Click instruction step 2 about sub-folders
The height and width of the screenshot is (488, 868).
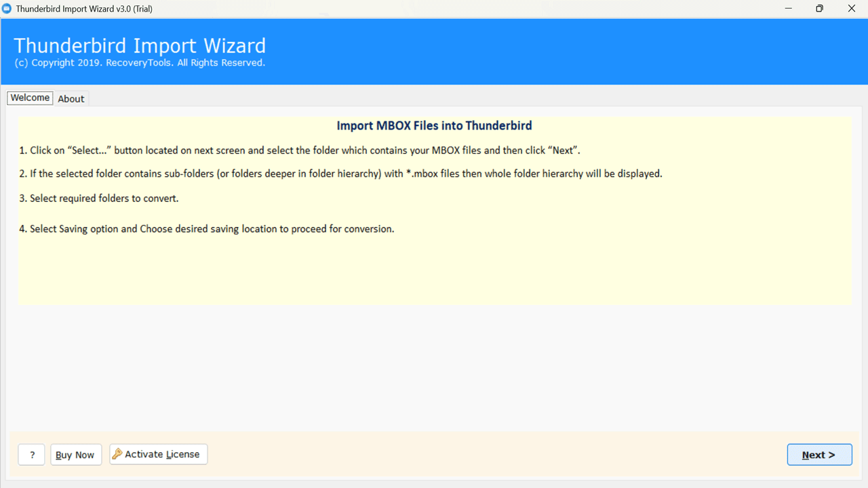tap(340, 174)
